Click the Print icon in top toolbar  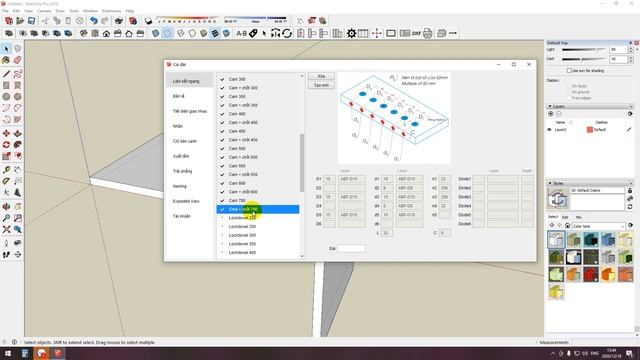pyautogui.click(x=119, y=20)
